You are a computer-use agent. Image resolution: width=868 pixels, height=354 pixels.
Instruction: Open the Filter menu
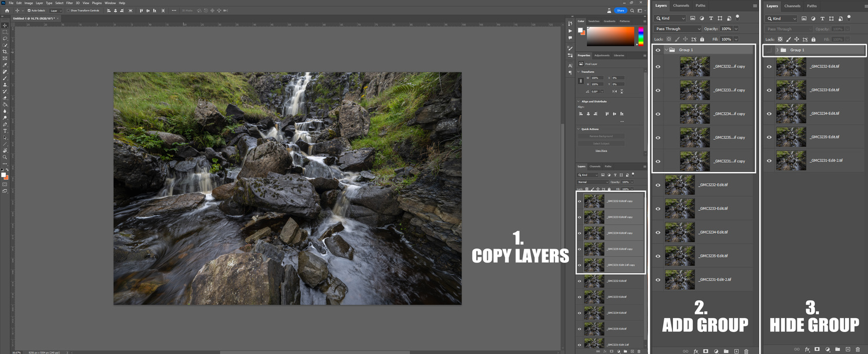pos(69,3)
